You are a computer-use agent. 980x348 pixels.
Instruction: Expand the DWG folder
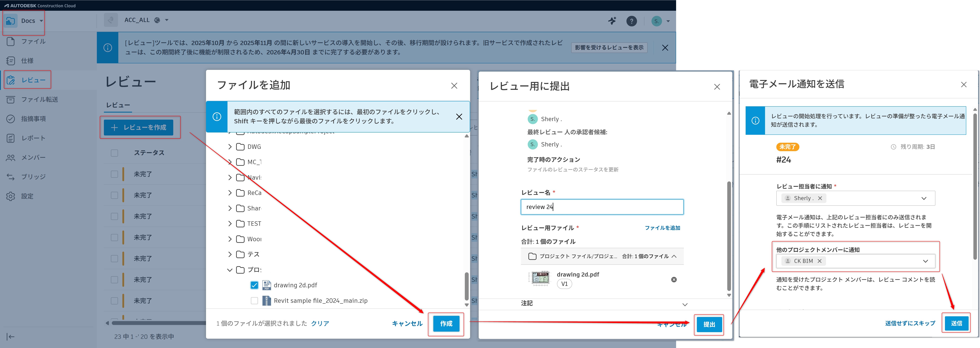click(x=230, y=147)
